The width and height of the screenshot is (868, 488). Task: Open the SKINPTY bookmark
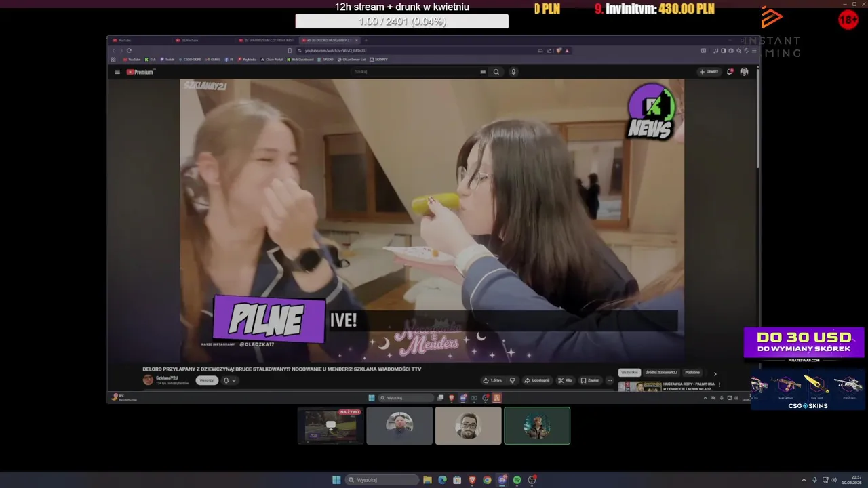tap(379, 60)
